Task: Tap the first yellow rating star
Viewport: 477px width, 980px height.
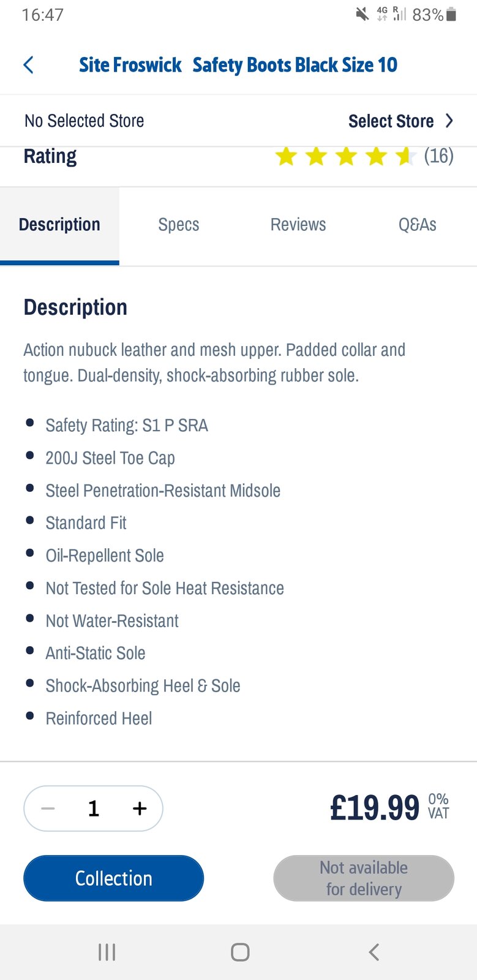Action: point(285,156)
